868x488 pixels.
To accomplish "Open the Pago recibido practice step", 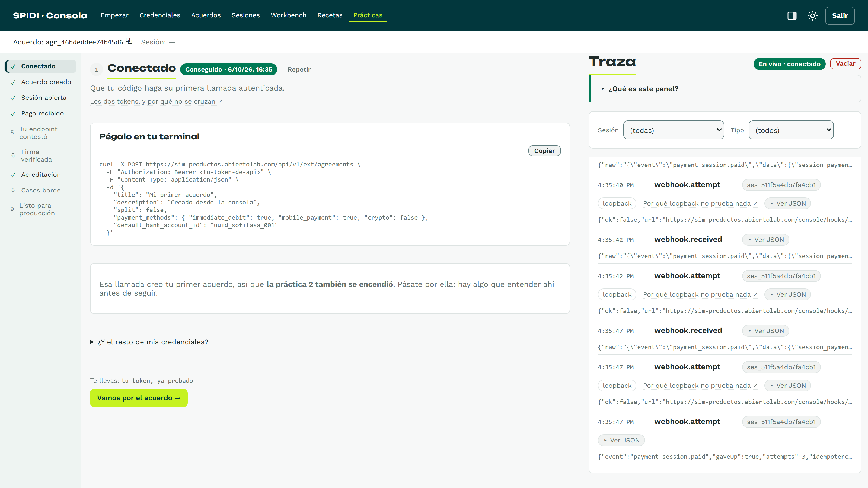I will pyautogui.click(x=41, y=114).
